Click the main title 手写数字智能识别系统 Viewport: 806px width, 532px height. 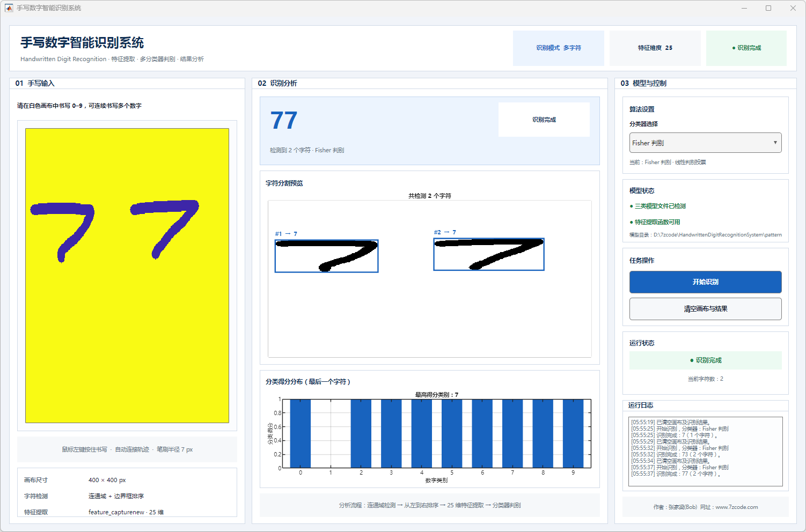(x=82, y=43)
